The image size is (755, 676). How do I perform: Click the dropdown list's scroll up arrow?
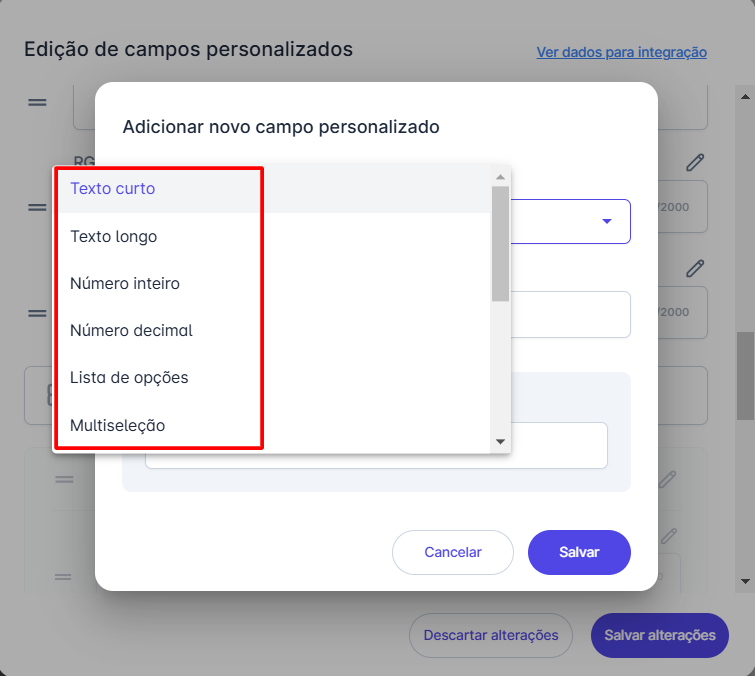click(500, 176)
